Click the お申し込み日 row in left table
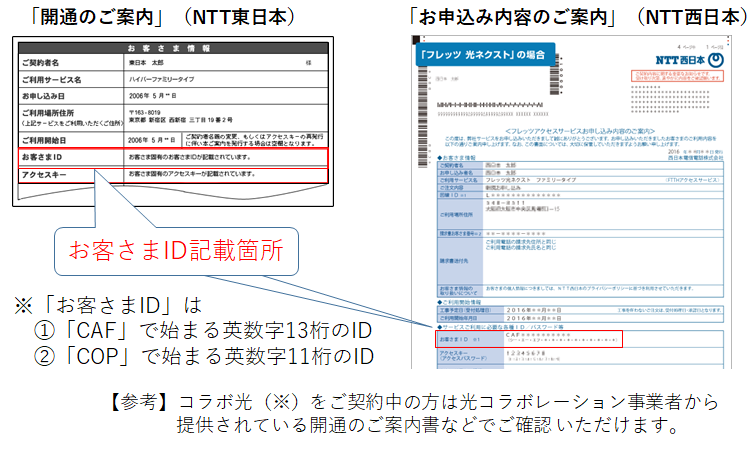 (x=171, y=95)
